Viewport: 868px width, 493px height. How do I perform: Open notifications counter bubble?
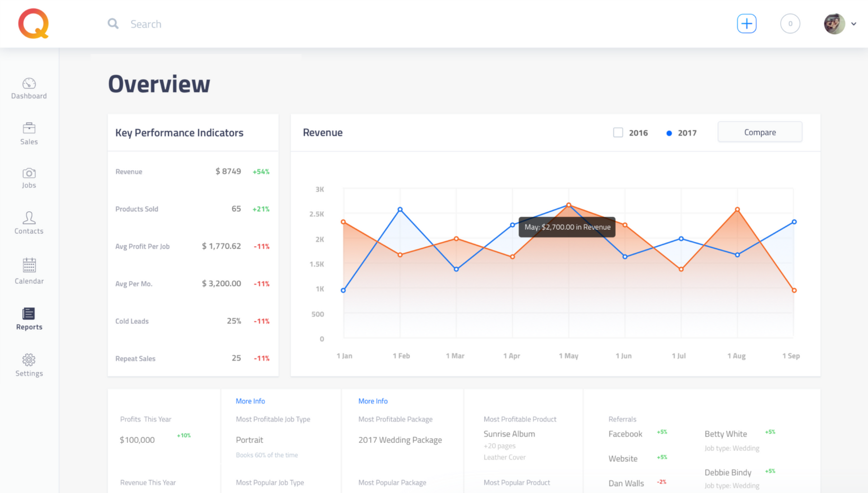click(x=790, y=23)
